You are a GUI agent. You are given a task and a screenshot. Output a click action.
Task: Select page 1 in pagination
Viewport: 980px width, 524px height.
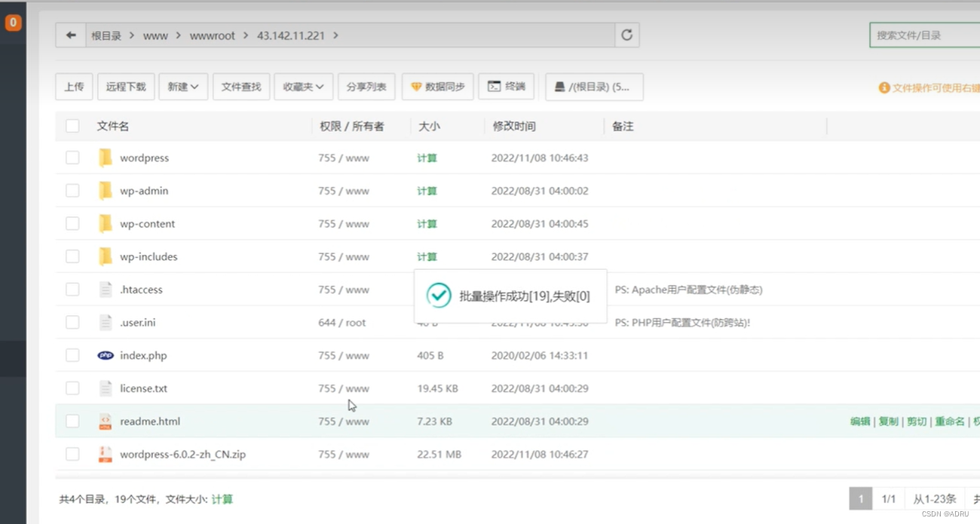pos(860,498)
